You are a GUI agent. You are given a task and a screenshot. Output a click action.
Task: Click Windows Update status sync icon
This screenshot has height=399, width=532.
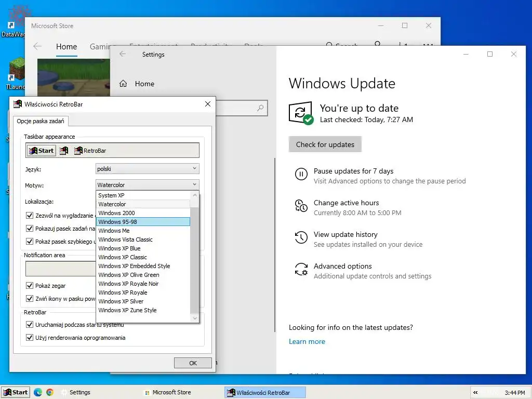(x=301, y=113)
